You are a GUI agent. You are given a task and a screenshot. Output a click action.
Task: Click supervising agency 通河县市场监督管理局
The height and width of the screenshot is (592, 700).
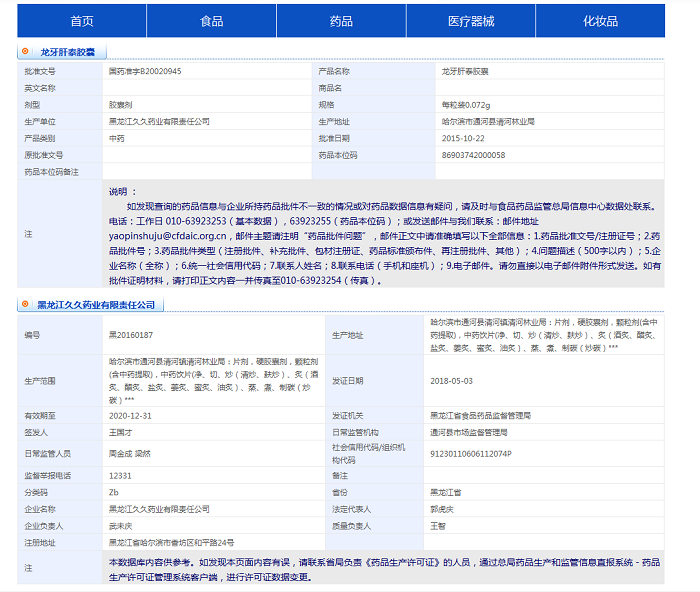tap(469, 433)
